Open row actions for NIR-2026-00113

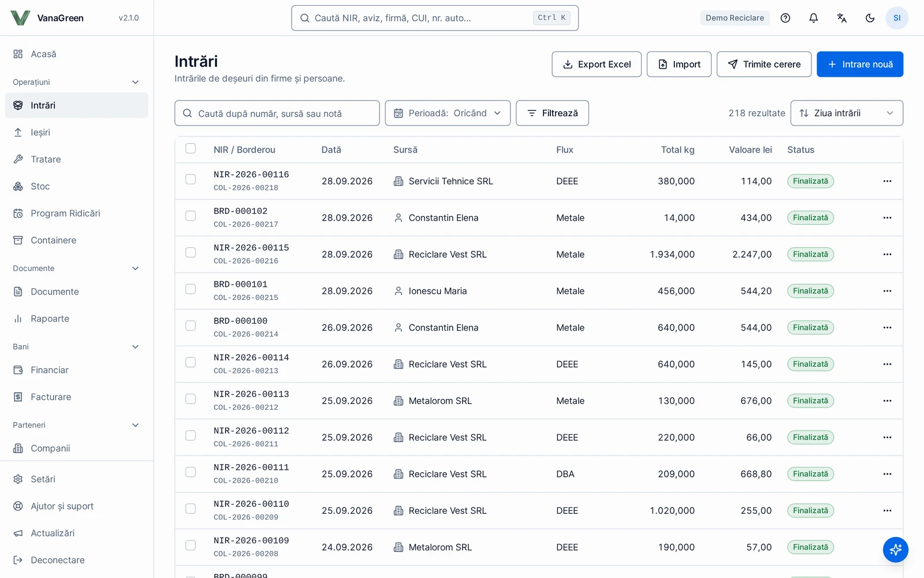(888, 401)
